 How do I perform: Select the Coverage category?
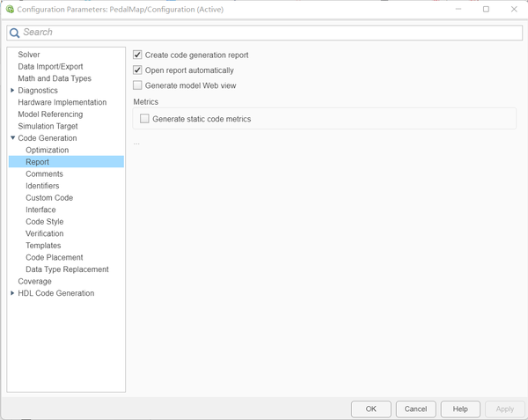34,282
